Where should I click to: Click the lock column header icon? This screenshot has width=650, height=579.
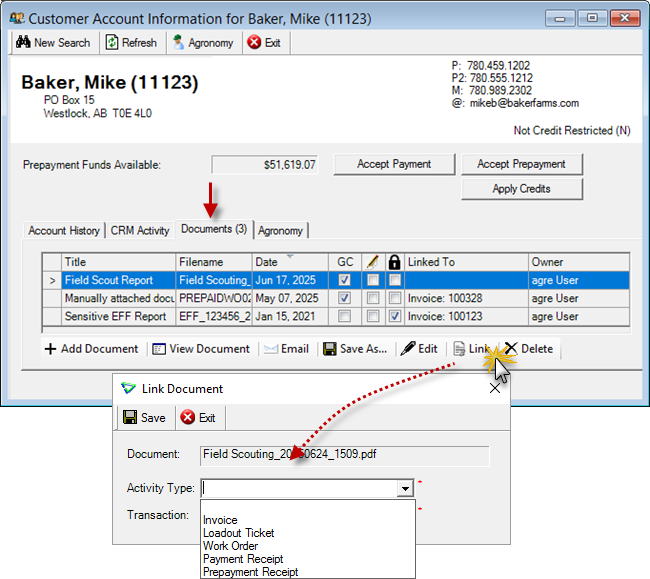[x=394, y=262]
